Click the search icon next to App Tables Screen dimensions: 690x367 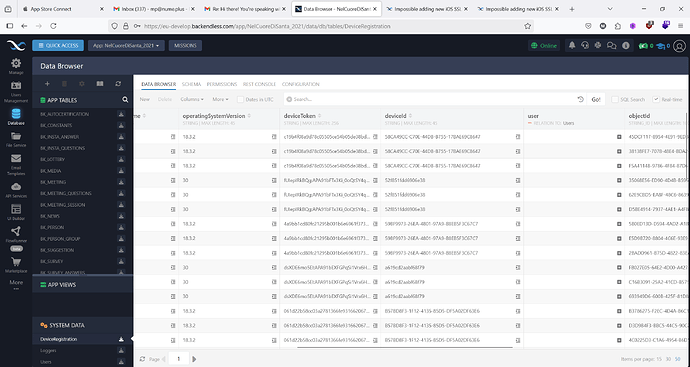pos(125,100)
